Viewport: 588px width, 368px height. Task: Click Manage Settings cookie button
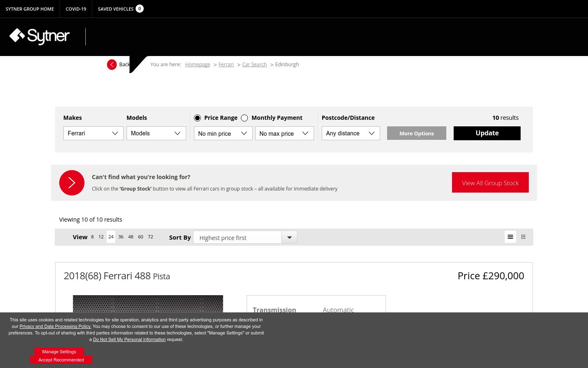(x=59, y=352)
